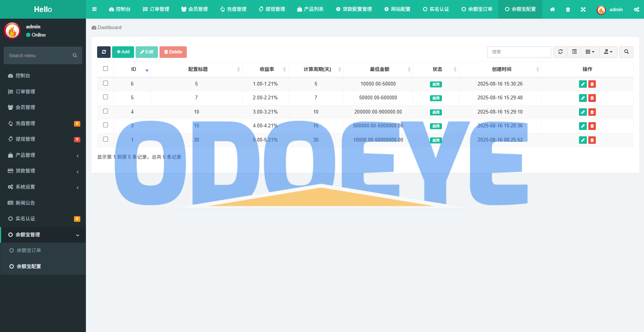
Task: Edit row with ID 6 using pencil icon
Action: pyautogui.click(x=583, y=84)
